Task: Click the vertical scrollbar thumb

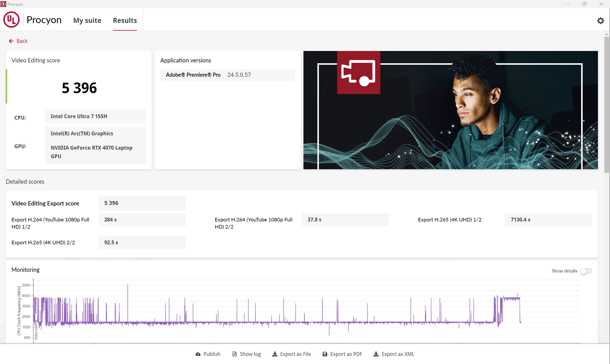Action: pos(607,105)
